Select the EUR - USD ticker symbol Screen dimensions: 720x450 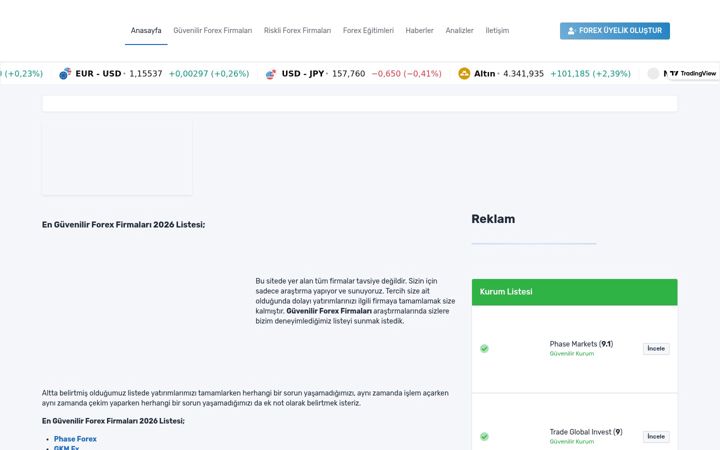(x=98, y=73)
